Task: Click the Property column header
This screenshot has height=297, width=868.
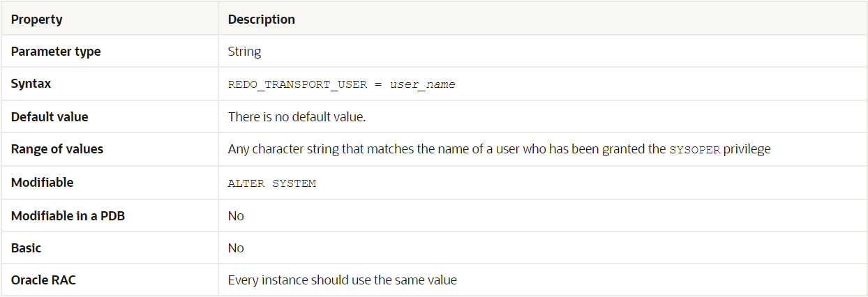Action: point(36,20)
